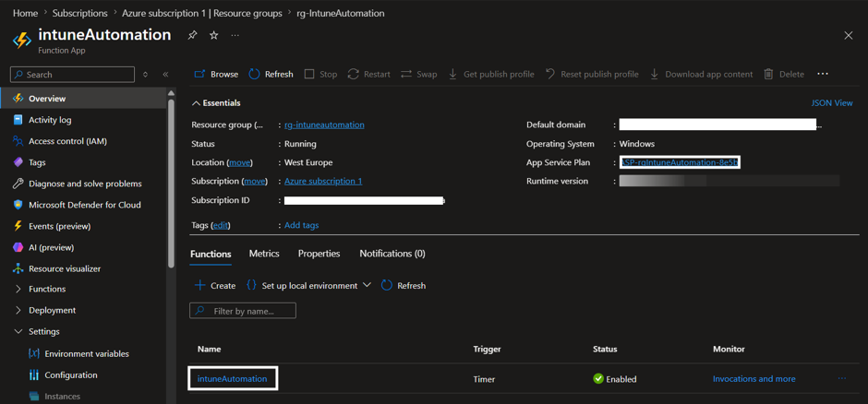
Task: Click the Filter by name field
Action: click(243, 311)
